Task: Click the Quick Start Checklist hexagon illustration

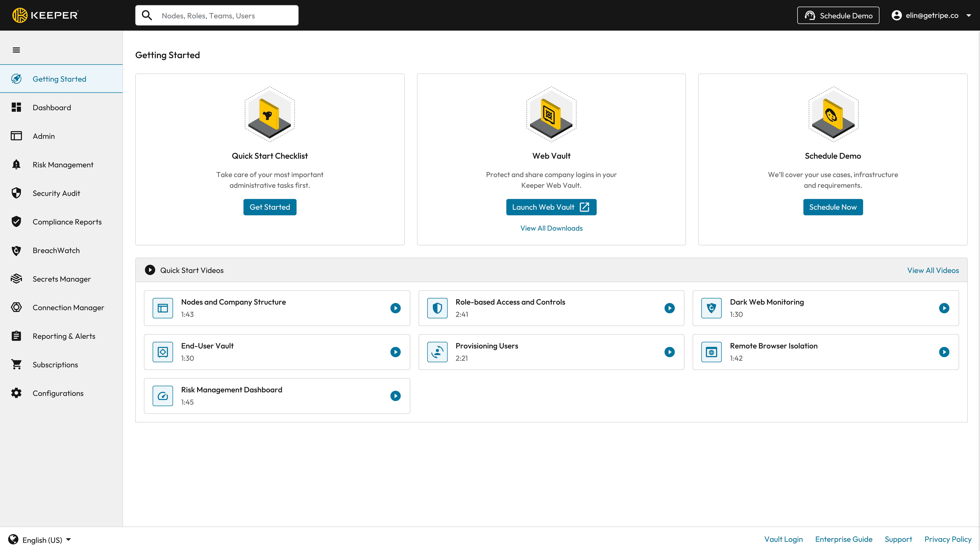Action: 270,114
